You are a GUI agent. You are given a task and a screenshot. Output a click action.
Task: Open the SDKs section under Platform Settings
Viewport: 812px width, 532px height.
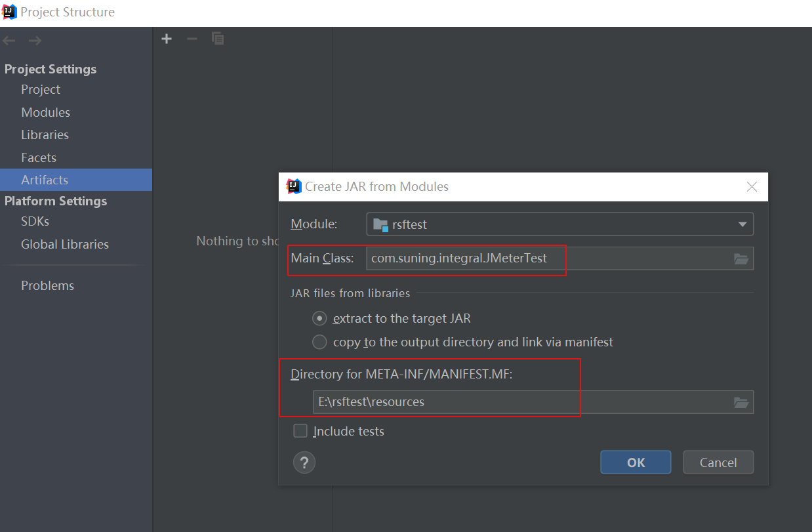[x=35, y=221]
